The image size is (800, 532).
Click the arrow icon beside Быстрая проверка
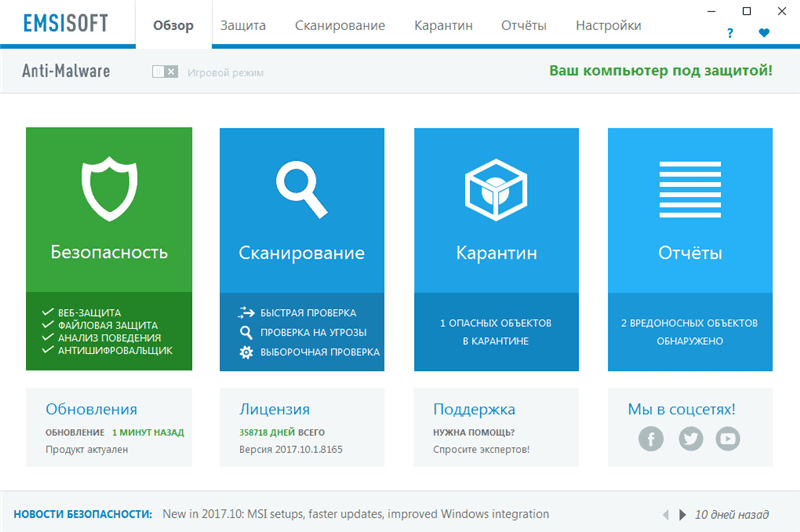246,313
